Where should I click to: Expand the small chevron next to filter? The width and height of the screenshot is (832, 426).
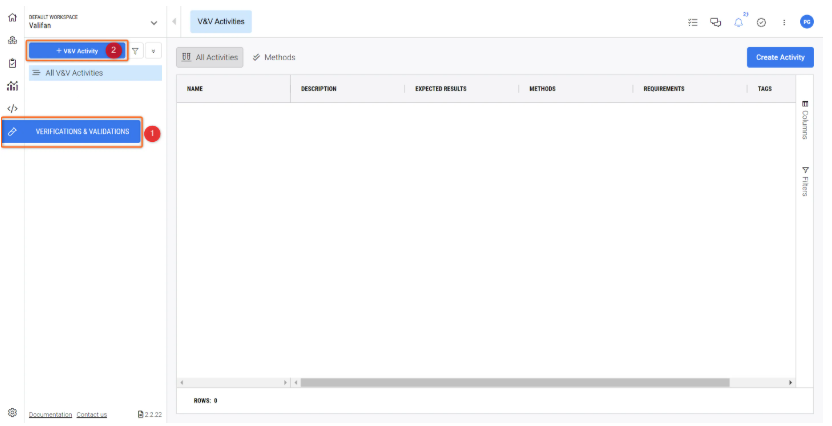coord(153,51)
